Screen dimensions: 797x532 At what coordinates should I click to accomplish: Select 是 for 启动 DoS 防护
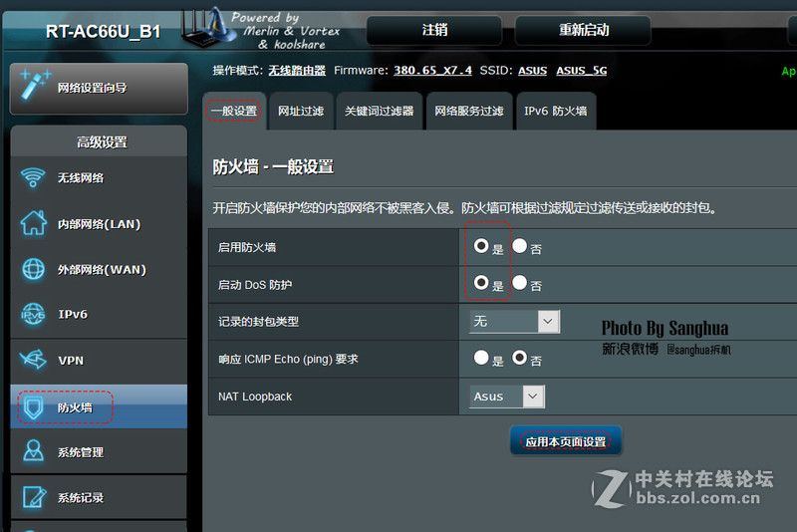481,283
